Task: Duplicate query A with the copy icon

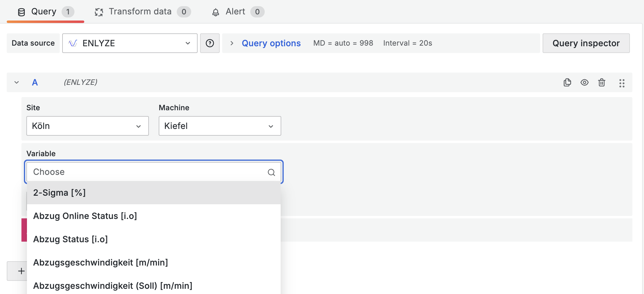Action: tap(567, 82)
